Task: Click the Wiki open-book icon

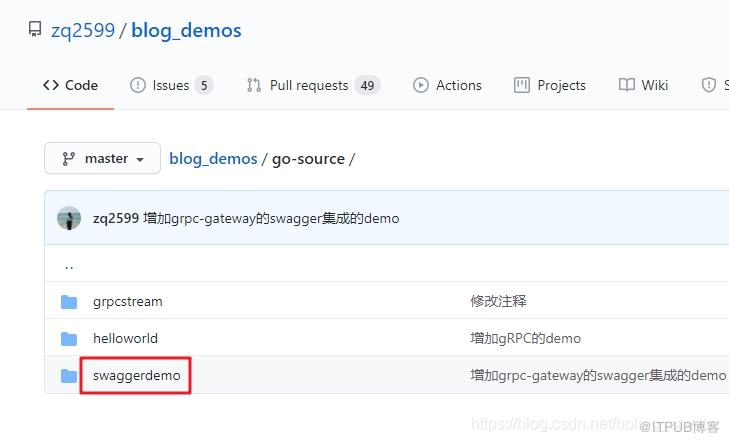Action: [627, 85]
